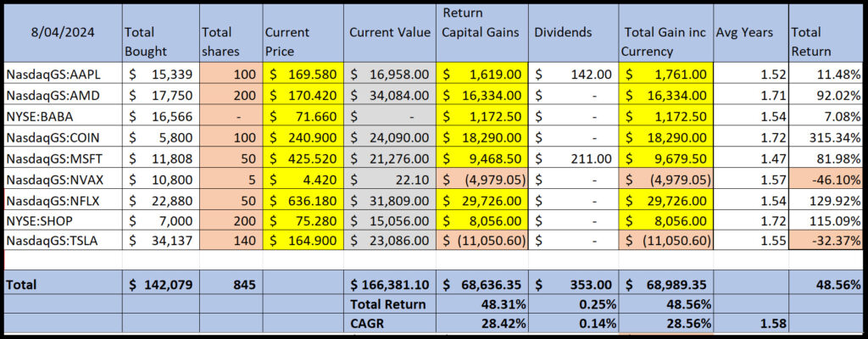Click the Current Price column header
This screenshot has height=339, width=868.
(303, 33)
